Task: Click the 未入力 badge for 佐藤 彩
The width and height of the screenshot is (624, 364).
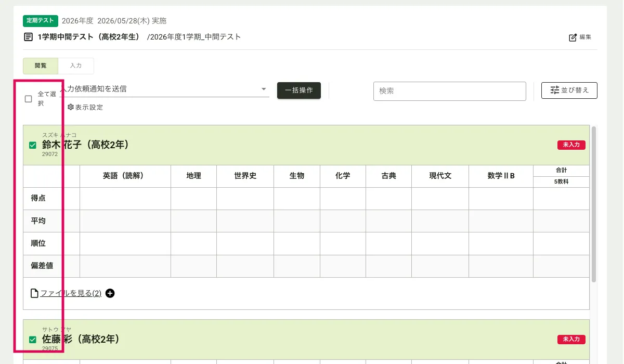Action: (571, 340)
